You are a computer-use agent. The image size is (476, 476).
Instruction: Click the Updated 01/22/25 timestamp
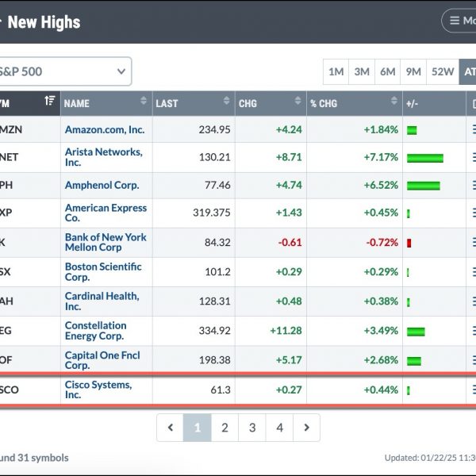coord(430,458)
